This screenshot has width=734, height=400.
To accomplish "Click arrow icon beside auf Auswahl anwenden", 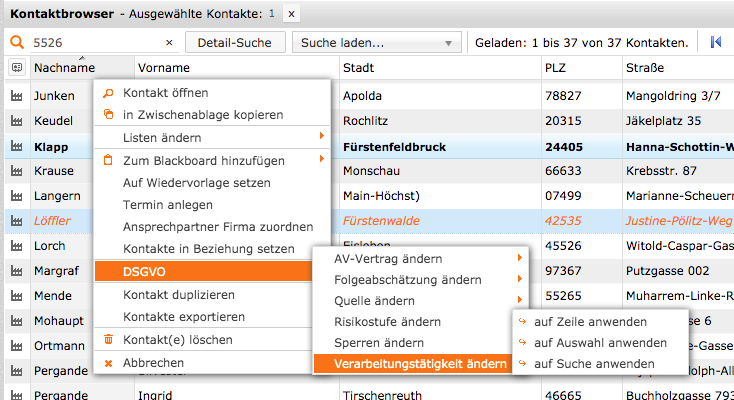I will click(522, 342).
